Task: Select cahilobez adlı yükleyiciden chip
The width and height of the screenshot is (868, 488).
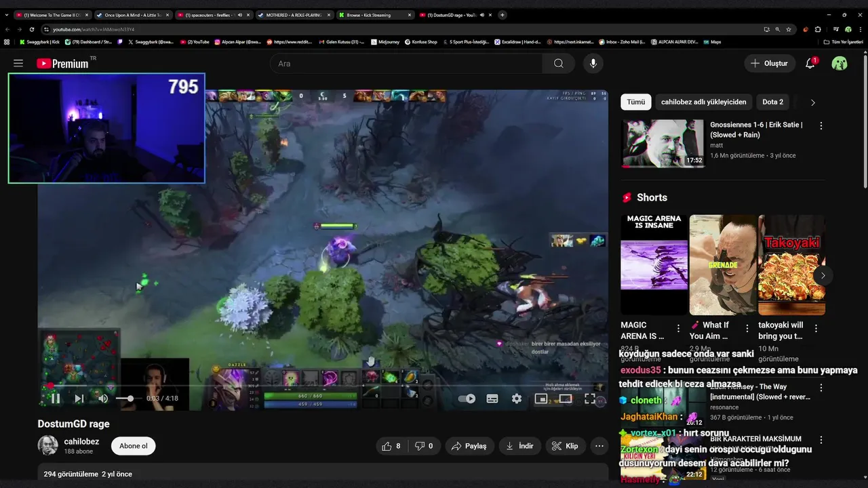Action: point(704,102)
